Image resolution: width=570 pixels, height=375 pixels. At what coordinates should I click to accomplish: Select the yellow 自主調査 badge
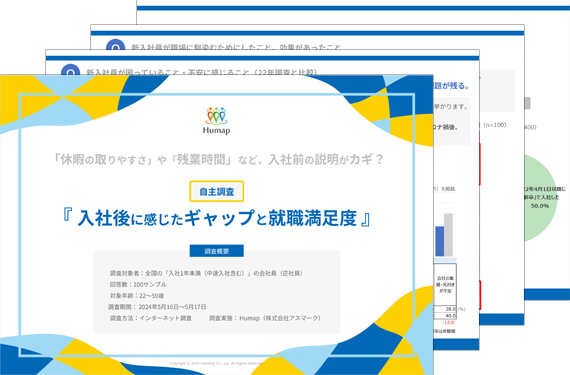[217, 191]
